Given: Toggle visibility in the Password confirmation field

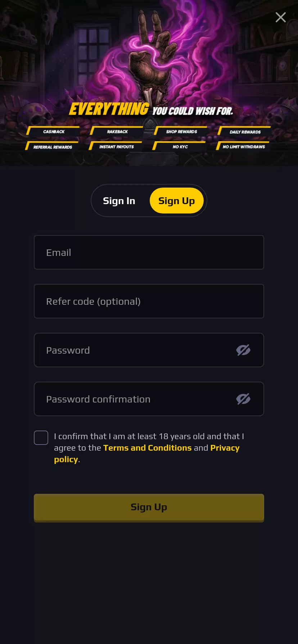Looking at the screenshot, I should tap(243, 399).
